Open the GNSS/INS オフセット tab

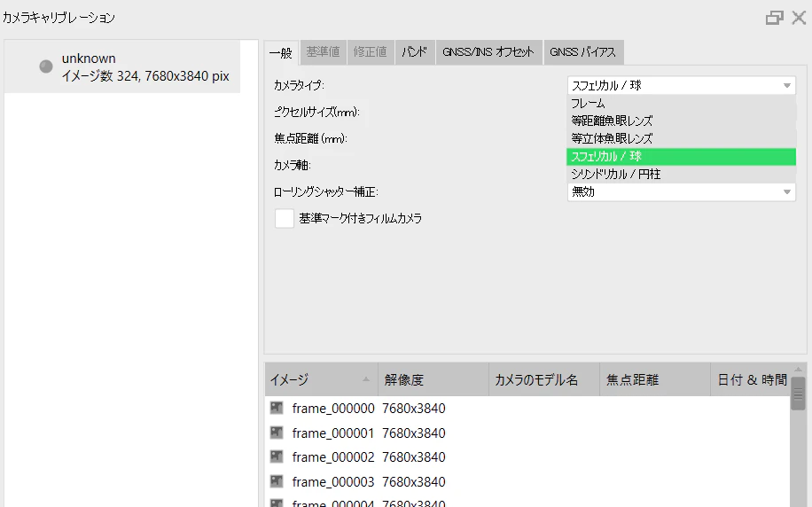(488, 51)
